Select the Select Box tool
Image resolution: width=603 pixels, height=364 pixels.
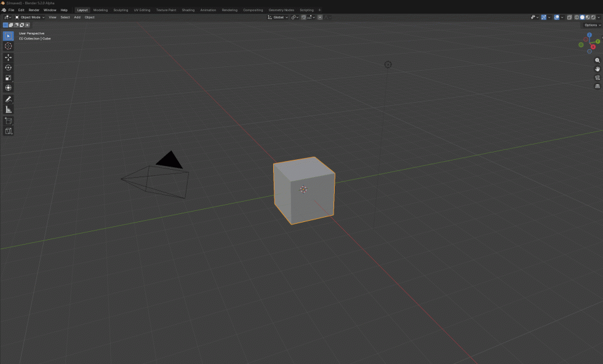[x=8, y=36]
